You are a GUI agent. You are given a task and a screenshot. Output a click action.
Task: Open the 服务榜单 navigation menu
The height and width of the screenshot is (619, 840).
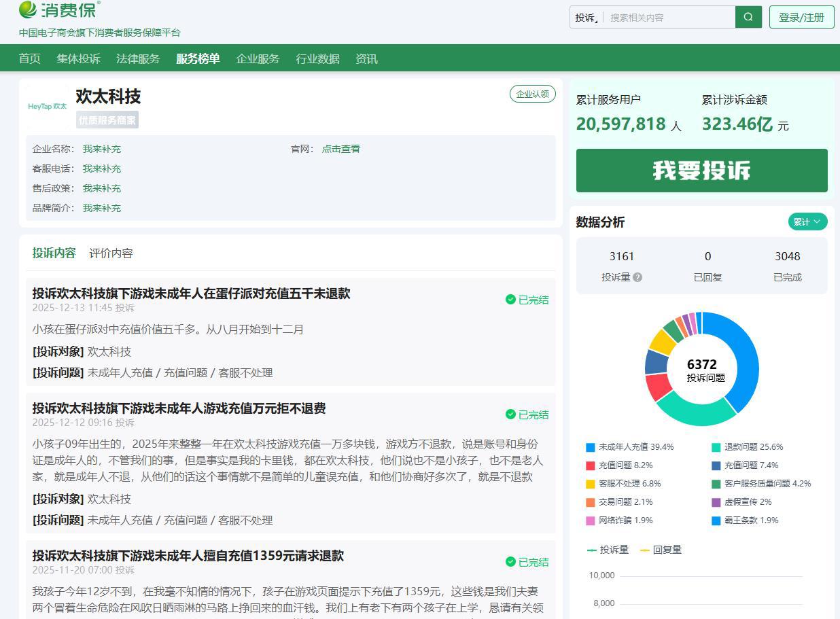point(198,58)
